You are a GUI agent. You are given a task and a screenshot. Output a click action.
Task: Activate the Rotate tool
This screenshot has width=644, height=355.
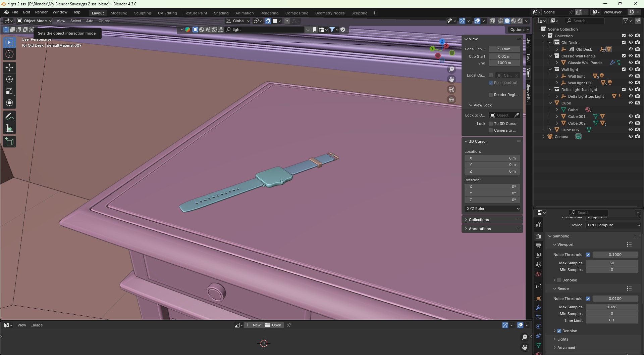click(9, 79)
